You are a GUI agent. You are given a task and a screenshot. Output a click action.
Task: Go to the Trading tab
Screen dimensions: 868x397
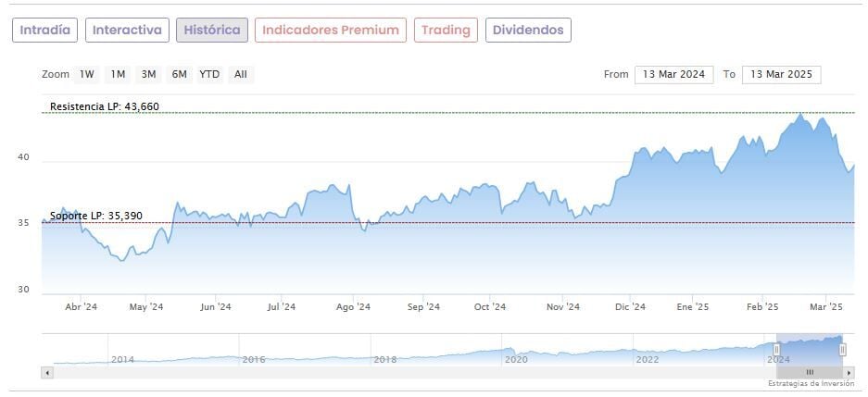click(x=446, y=31)
